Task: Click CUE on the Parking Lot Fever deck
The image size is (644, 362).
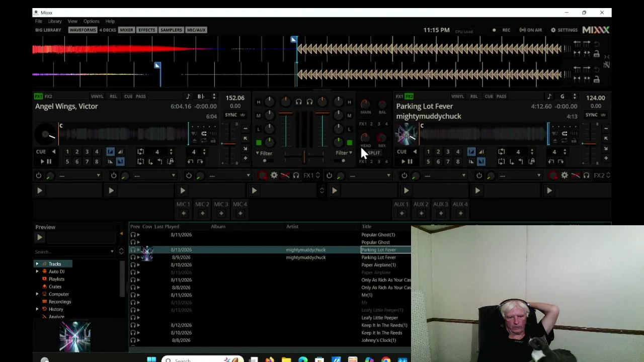Action: point(401,151)
